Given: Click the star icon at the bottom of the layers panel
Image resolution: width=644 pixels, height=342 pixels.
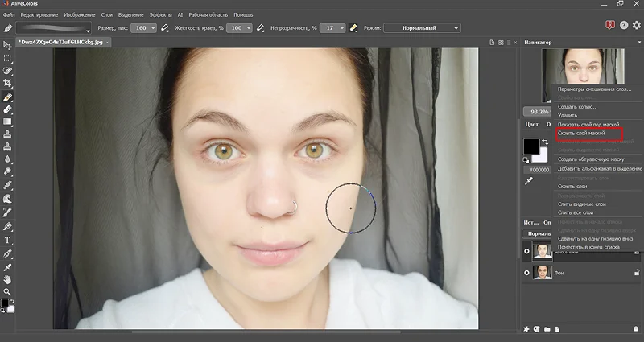Looking at the screenshot, I should [x=526, y=329].
